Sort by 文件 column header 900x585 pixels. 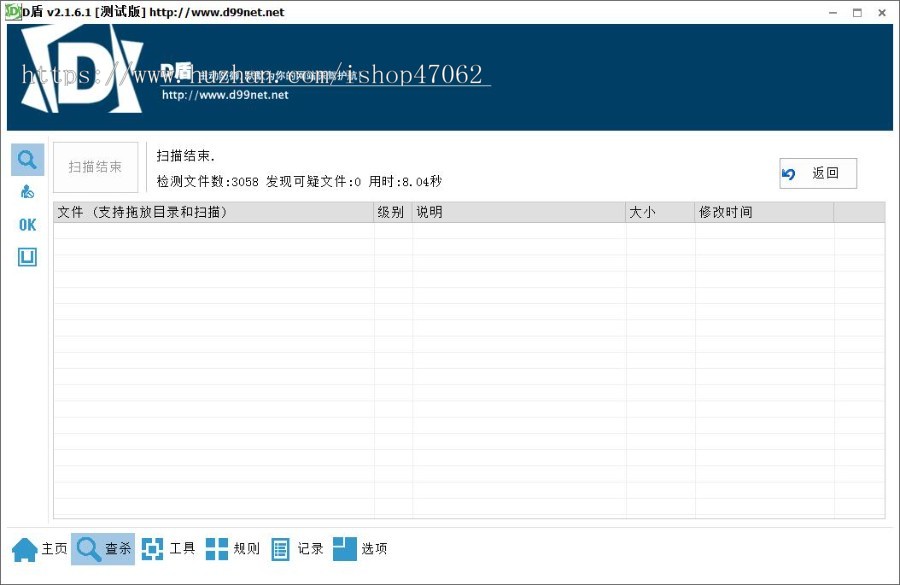click(x=214, y=212)
